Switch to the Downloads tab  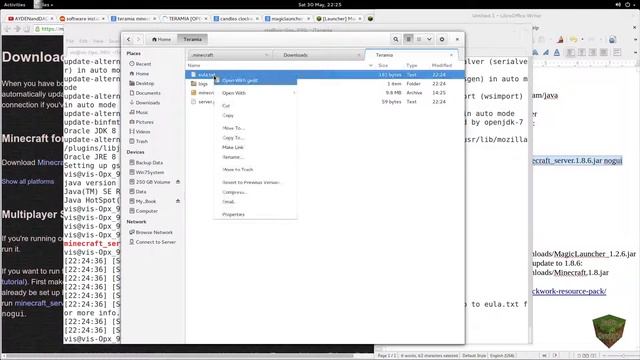318,55
